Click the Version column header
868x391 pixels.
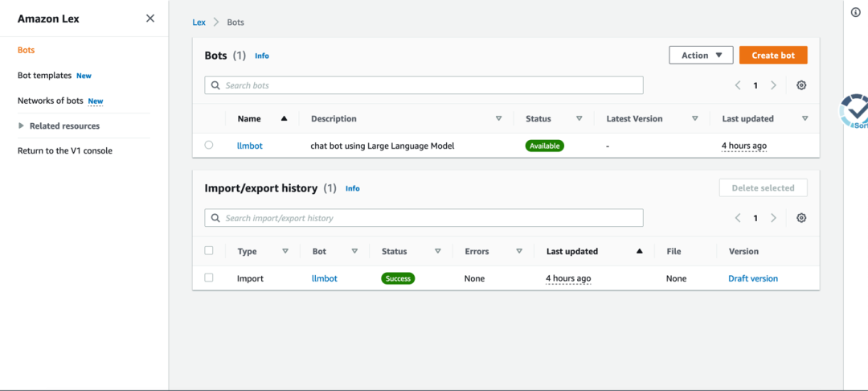pos(743,251)
